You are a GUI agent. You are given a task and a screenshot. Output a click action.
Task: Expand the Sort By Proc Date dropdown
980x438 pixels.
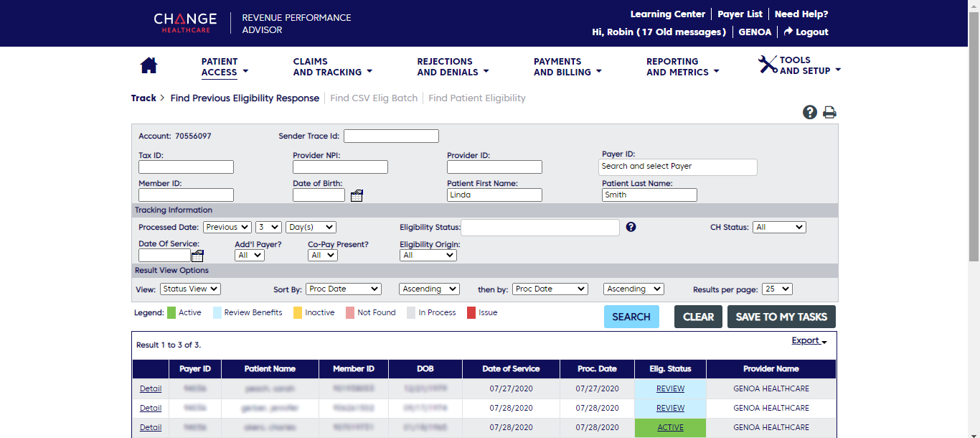(x=344, y=289)
